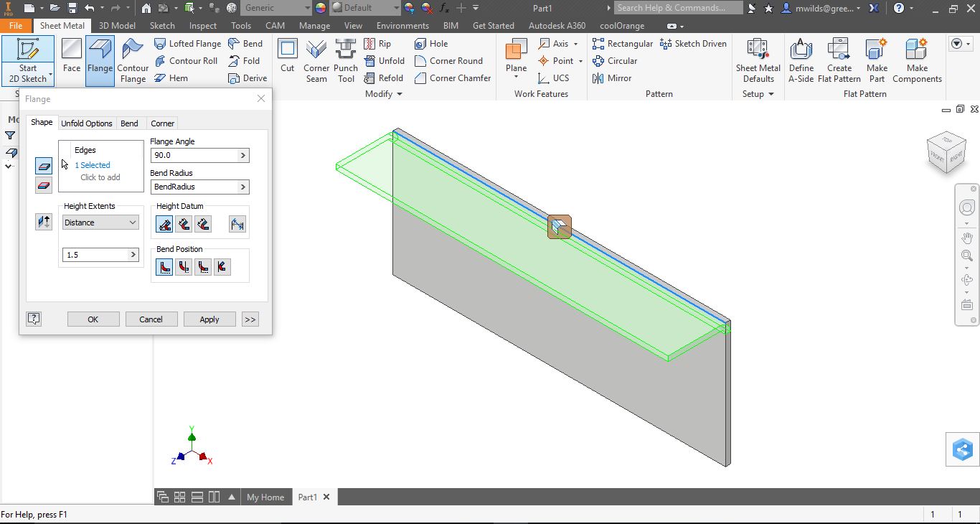Screen dimensions: 980x524
Task: Expand the Setup panel dropdown
Action: coord(758,94)
